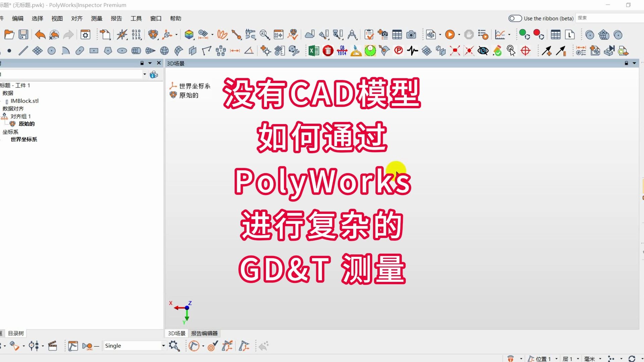Viewport: 644px width, 362px height.
Task: Open the 报告 menu
Action: 116,18
